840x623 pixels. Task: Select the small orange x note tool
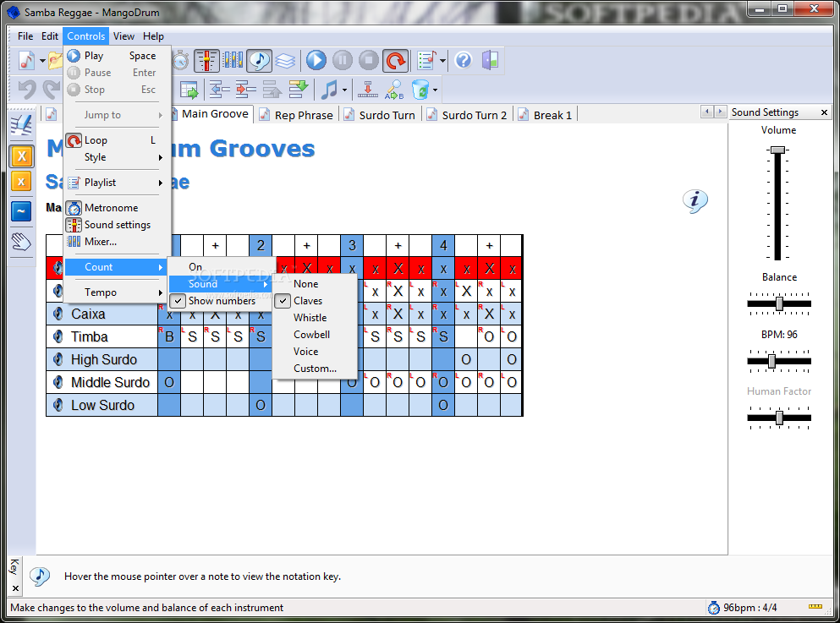pos(21,182)
